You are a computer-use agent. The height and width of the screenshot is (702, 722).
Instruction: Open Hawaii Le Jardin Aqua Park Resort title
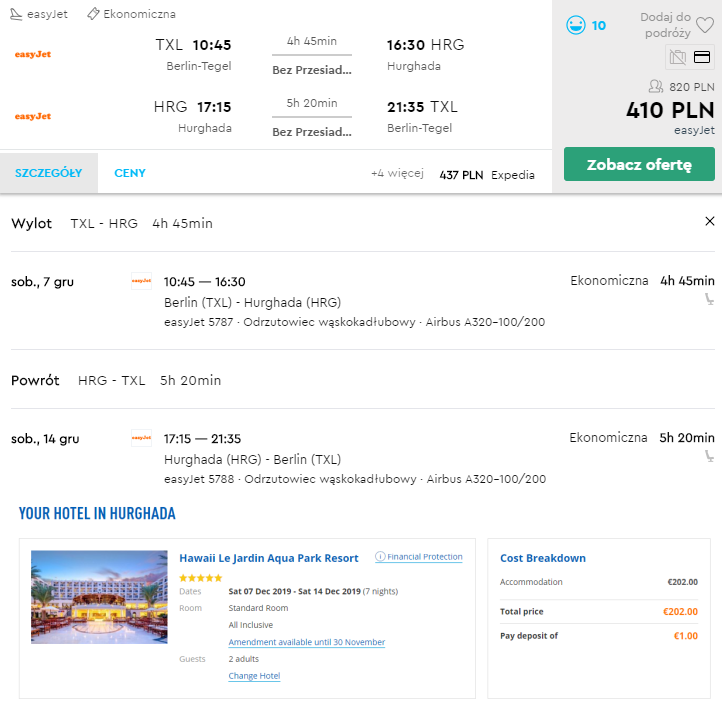click(268, 558)
